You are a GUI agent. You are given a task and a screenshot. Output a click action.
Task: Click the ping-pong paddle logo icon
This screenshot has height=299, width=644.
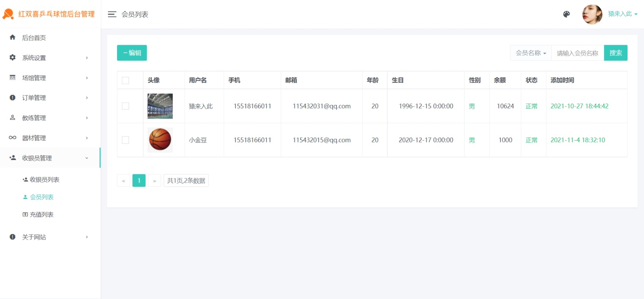(x=8, y=14)
